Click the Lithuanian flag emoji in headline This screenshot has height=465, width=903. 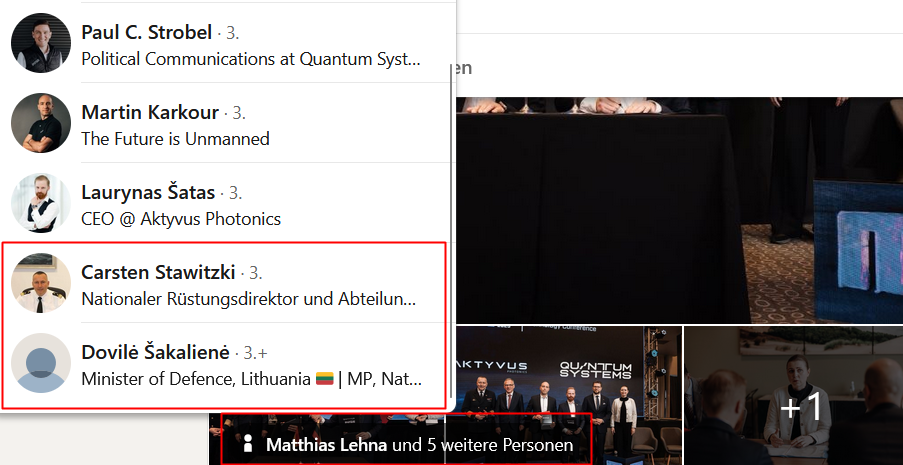pos(325,379)
